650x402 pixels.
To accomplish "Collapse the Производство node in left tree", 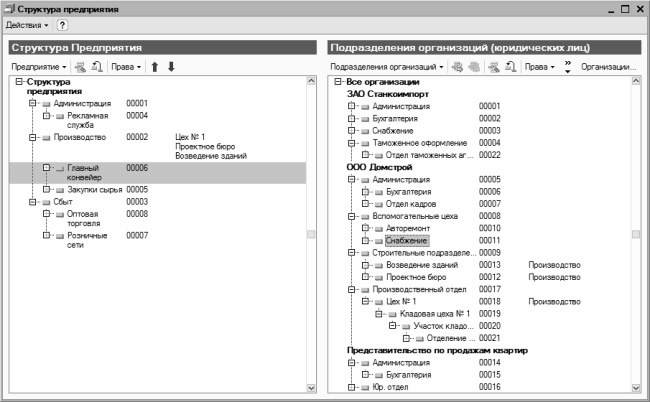I will (33, 137).
